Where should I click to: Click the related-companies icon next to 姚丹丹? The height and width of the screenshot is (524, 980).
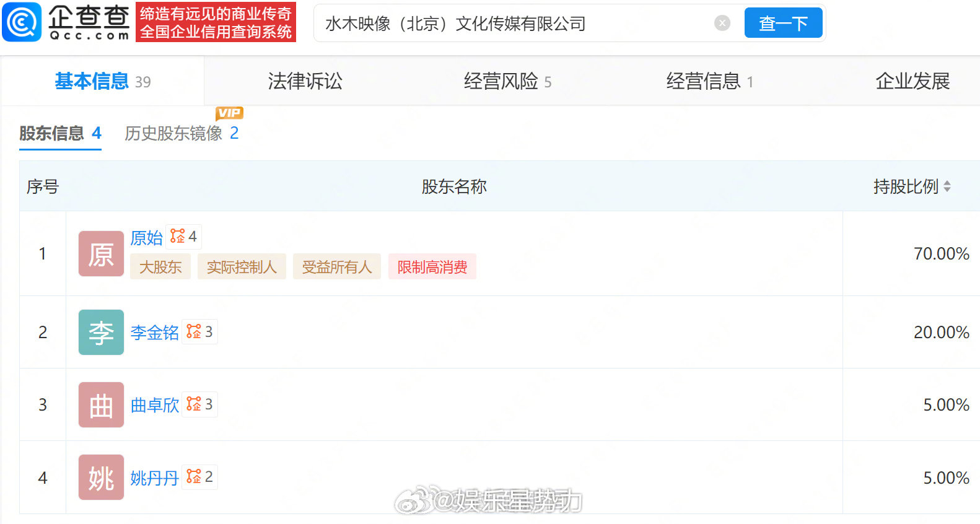[194, 477]
